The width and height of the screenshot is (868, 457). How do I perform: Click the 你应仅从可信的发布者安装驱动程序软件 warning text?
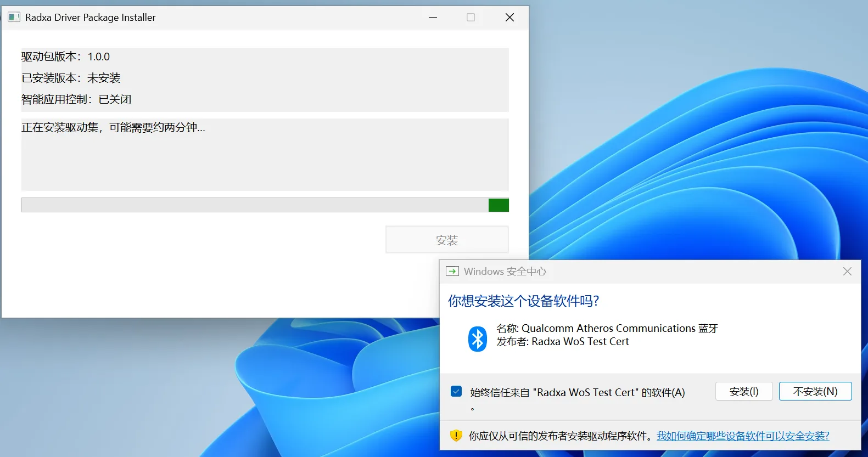click(x=561, y=436)
